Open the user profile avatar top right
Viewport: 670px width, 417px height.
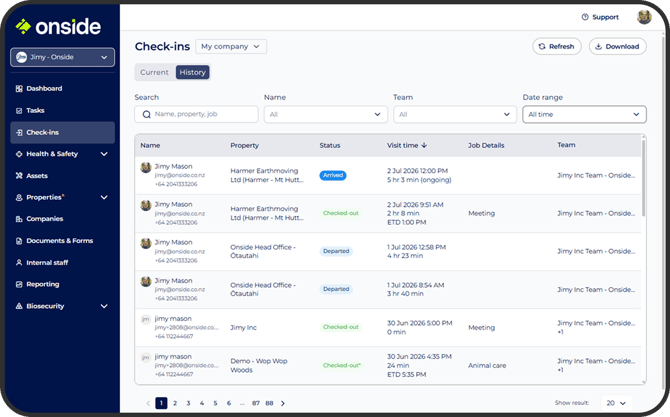point(644,17)
